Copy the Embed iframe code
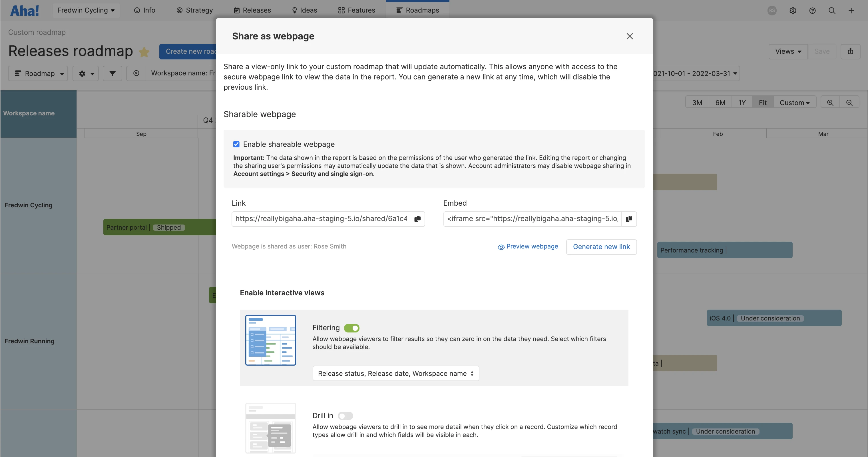The image size is (868, 457). pos(629,219)
